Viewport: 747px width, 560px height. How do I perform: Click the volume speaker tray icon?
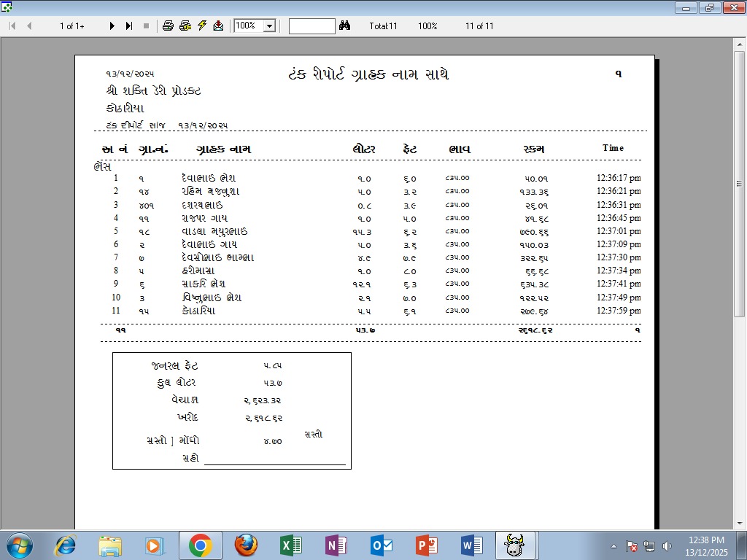pos(667,546)
